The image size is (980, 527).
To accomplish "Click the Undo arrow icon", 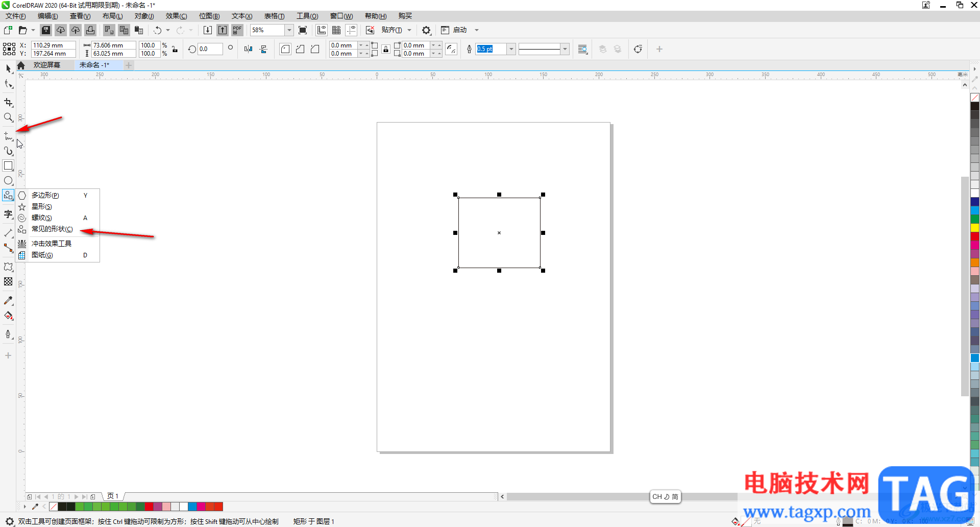I will pos(158,30).
